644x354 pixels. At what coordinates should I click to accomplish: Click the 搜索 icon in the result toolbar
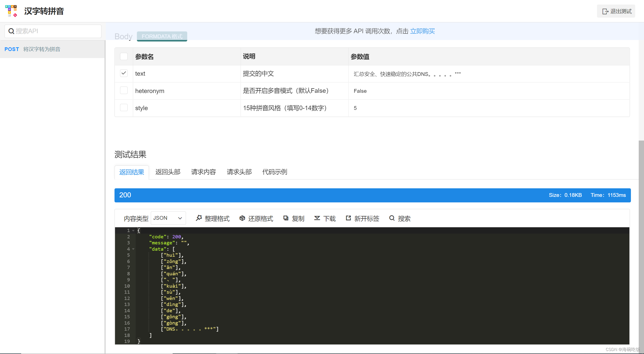(x=392, y=218)
